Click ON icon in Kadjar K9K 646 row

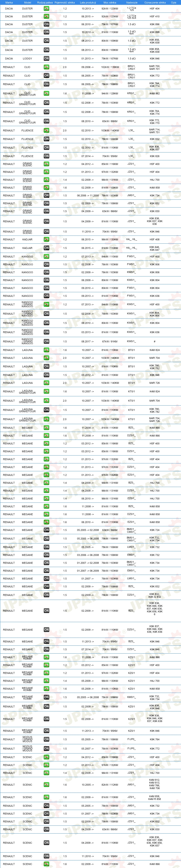point(47,248)
